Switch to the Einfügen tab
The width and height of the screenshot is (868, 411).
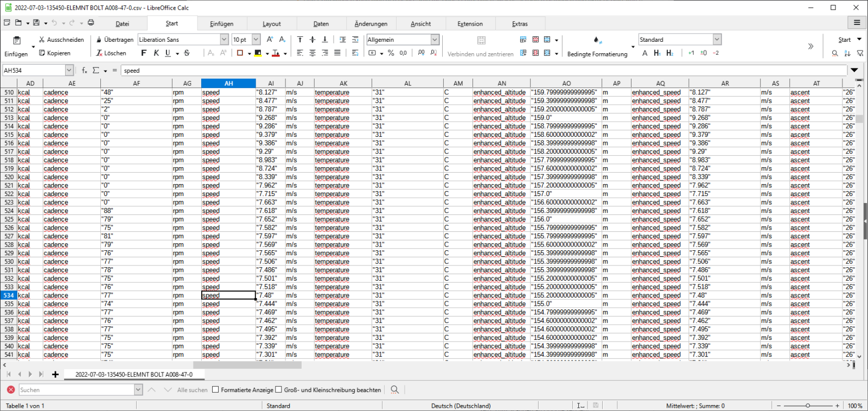click(x=221, y=24)
